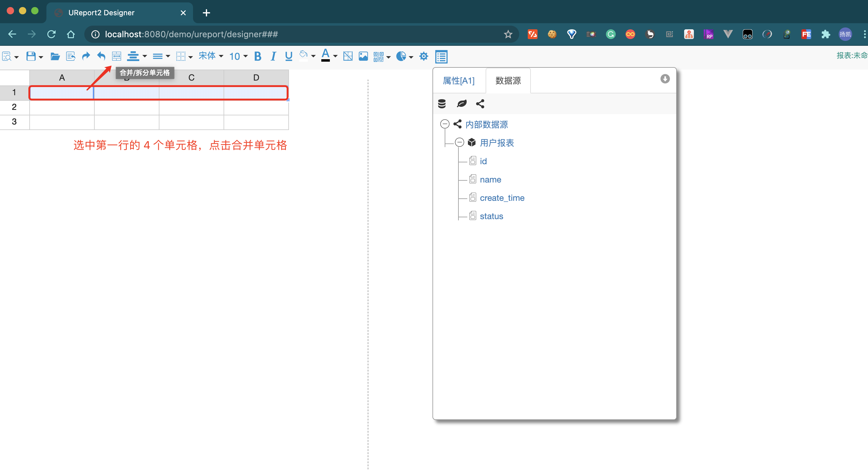Insert a slash header cell

point(348,56)
